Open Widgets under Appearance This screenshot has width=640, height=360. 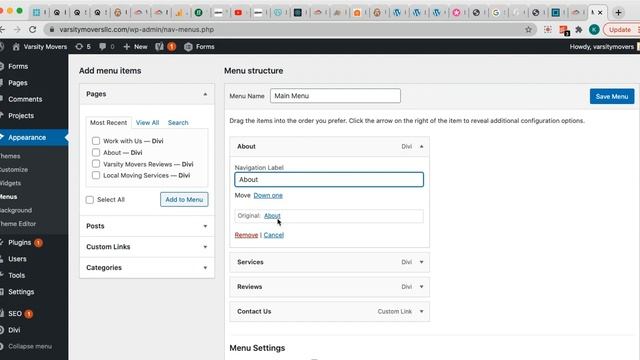[11, 183]
